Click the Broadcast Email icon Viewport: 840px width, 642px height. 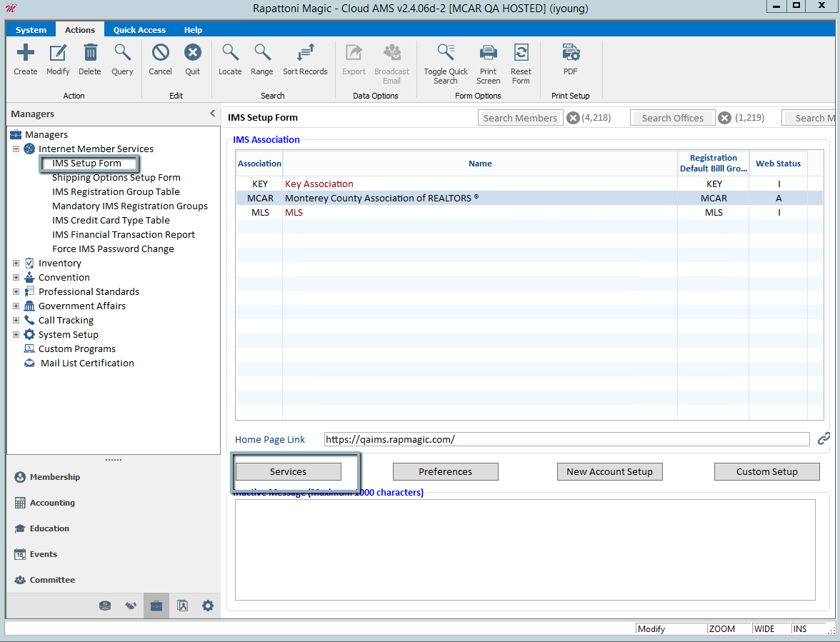[391, 53]
